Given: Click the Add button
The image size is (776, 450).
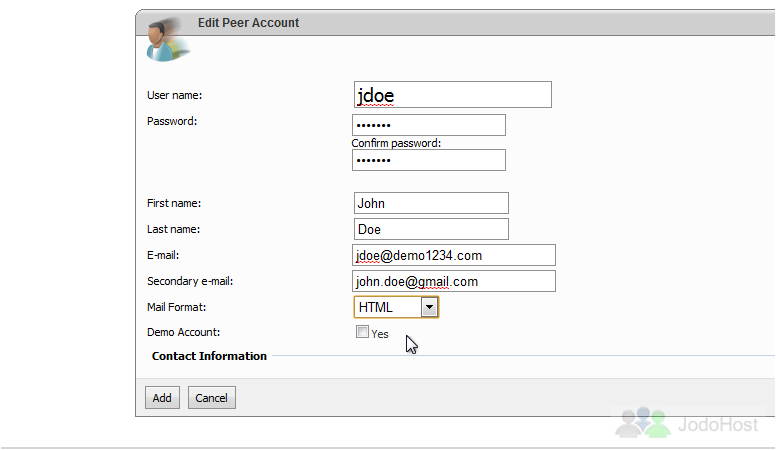Looking at the screenshot, I should (x=162, y=398).
